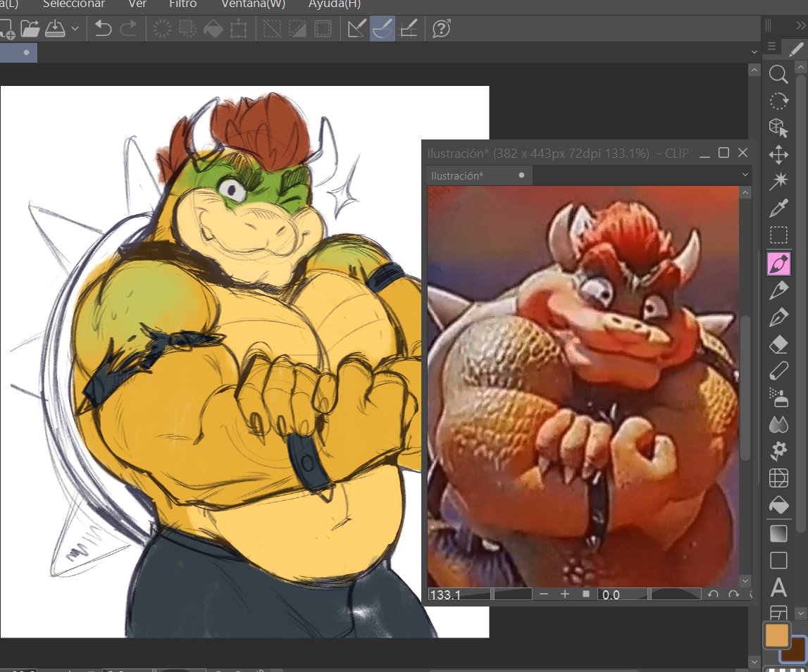Click tool palette scroll-down arrow
Viewport: 808px width, 672px height.
[x=800, y=614]
